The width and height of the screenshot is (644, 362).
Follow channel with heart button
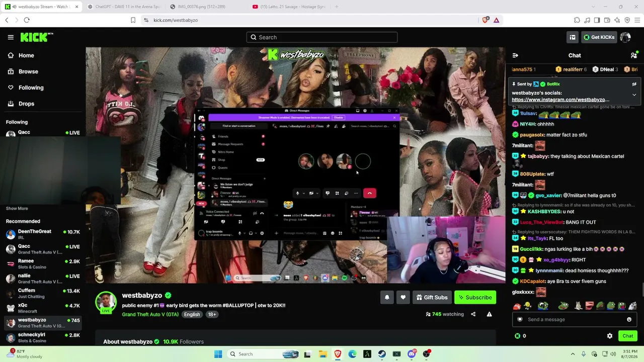click(x=403, y=297)
